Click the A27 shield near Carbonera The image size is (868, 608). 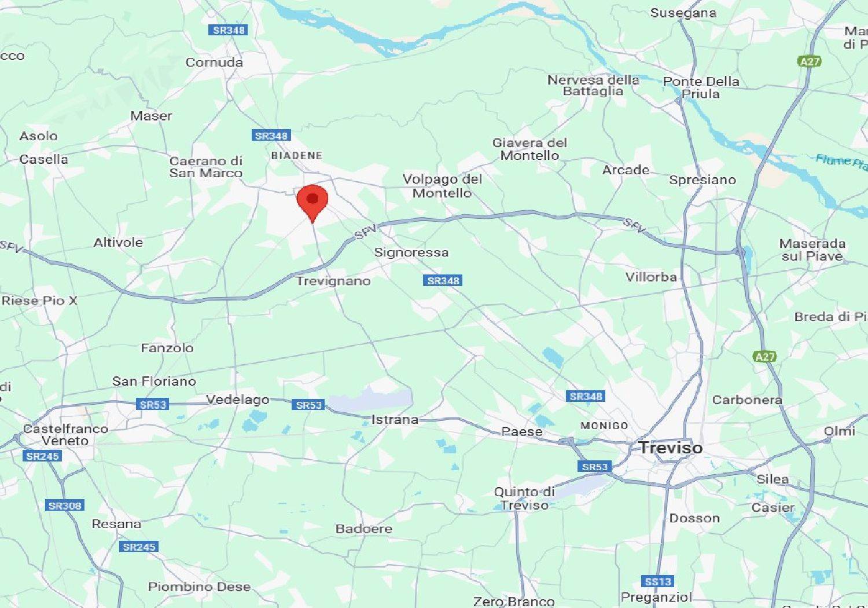[x=764, y=357]
